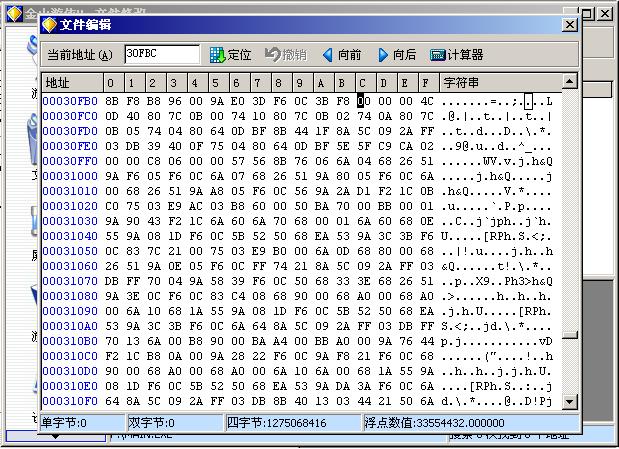Select address 00031080
Image resolution: width=619 pixels, height=449 pixels.
70,296
